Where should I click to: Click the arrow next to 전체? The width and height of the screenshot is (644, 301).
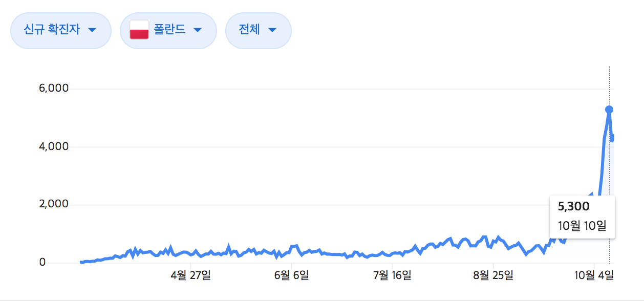coord(272,30)
